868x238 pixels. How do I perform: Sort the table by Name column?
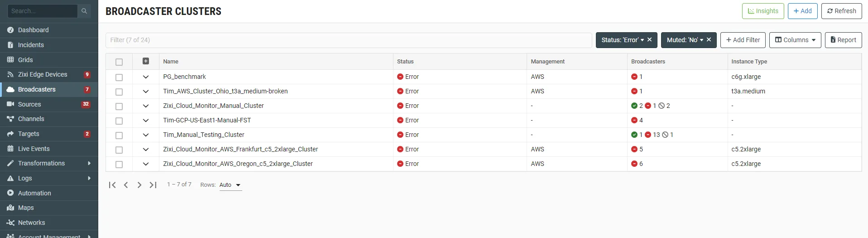click(x=171, y=62)
